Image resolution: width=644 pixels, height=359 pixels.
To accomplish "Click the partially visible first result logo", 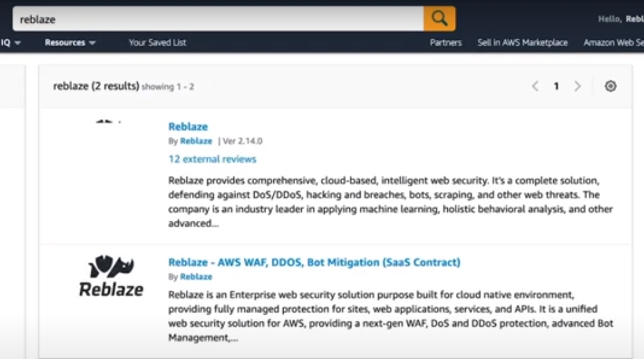I will pyautogui.click(x=108, y=122).
